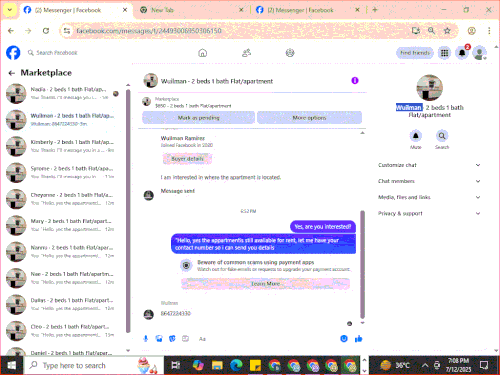The width and height of the screenshot is (500, 375).
Task: Click Learn More about scams
Action: 265,284
